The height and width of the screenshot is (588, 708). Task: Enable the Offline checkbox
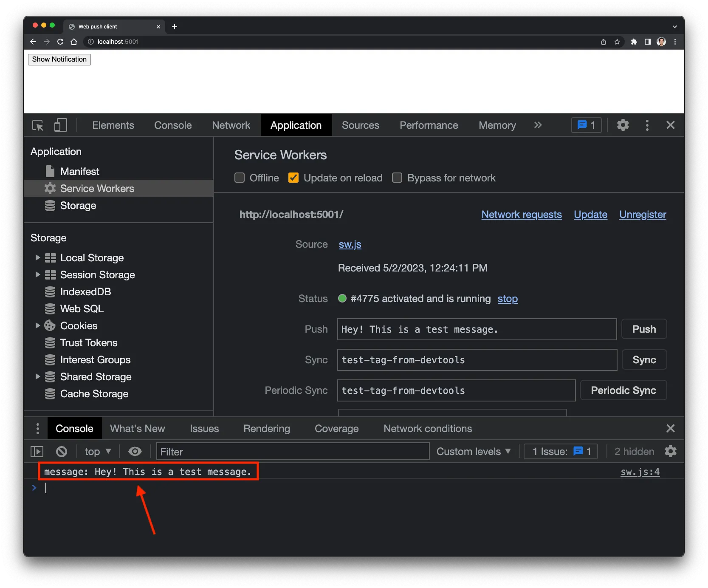[240, 178]
